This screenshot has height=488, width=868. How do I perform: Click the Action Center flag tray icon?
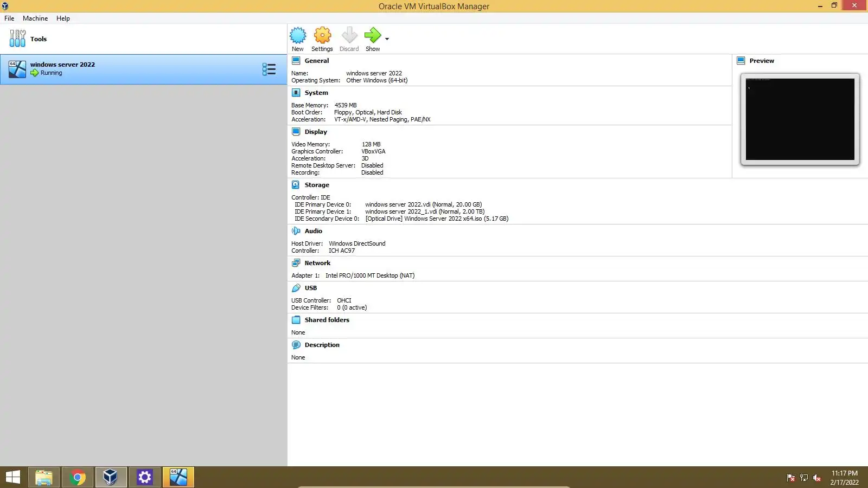791,478
